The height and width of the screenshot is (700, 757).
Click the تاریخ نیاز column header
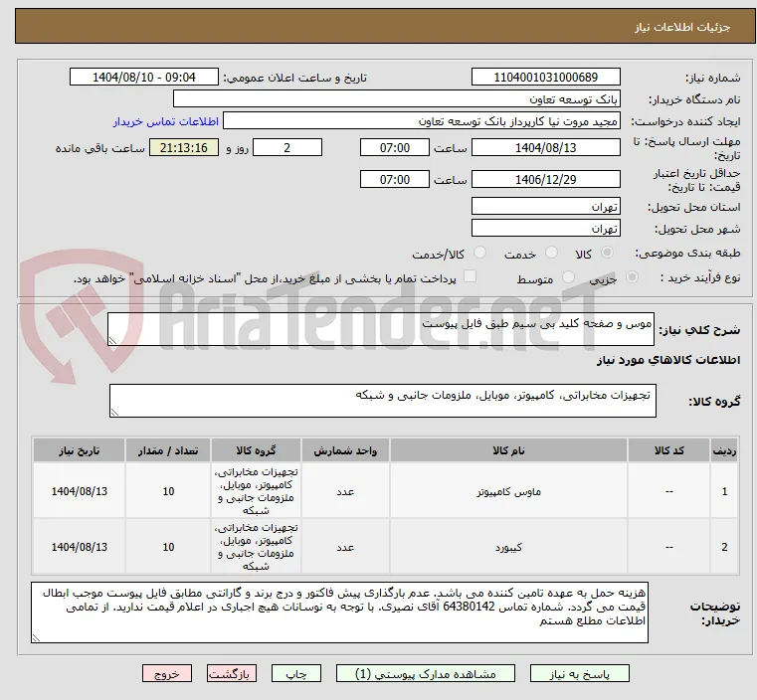tap(80, 450)
